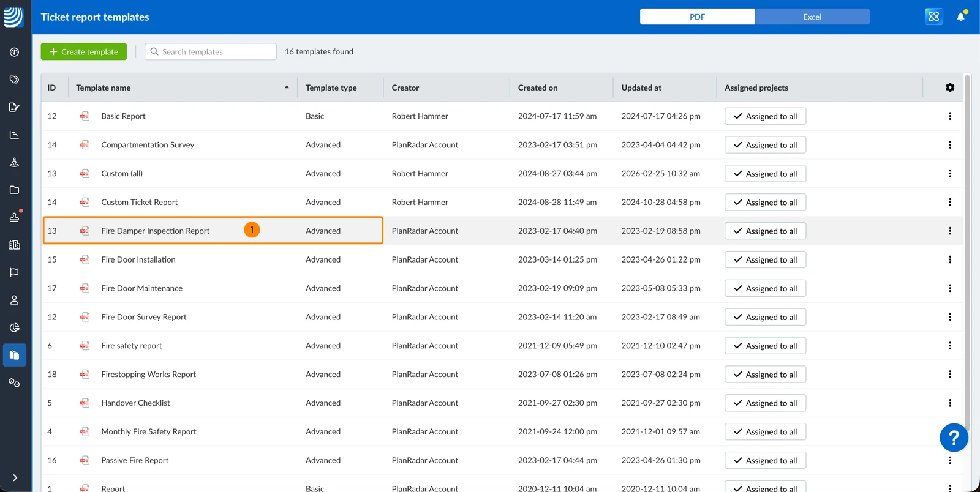The height and width of the screenshot is (492, 980).
Task: Click the PDF file icon for Passive Fire Report
Action: pyautogui.click(x=85, y=460)
